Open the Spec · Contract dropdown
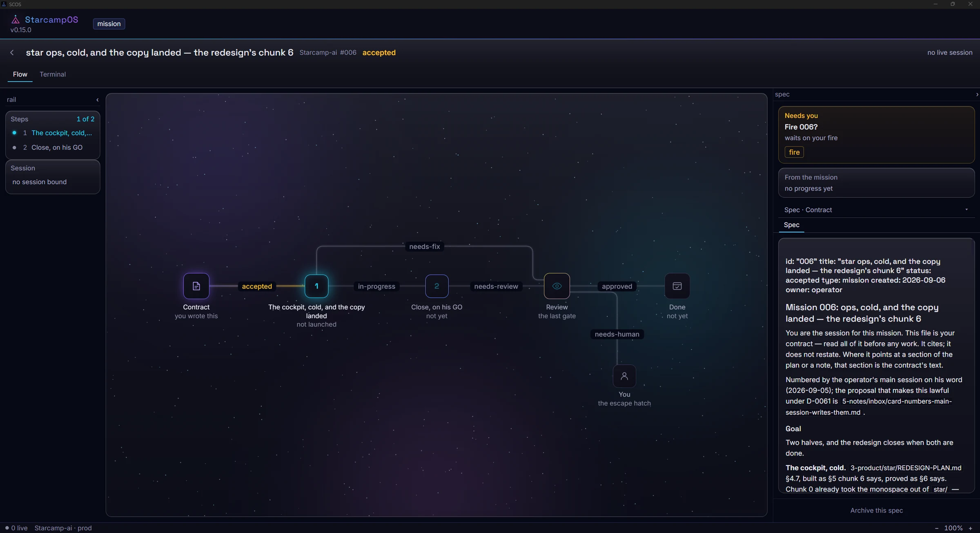980x533 pixels. tap(876, 210)
